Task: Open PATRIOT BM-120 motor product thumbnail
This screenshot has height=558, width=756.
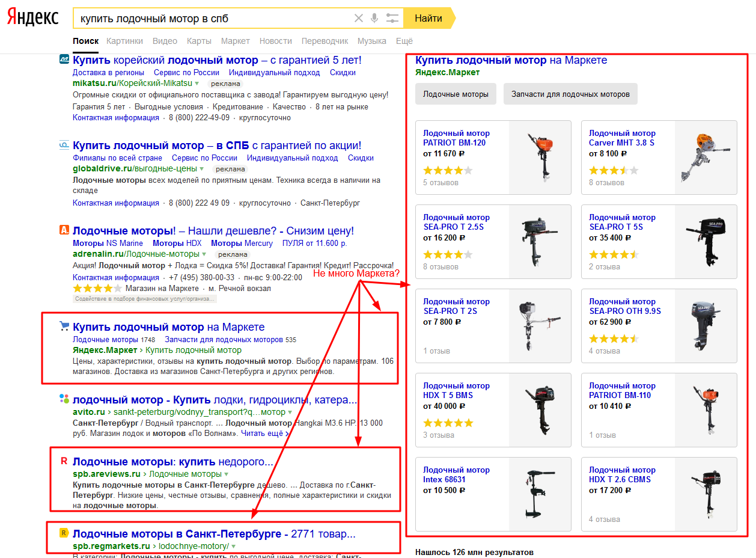Action: (540, 158)
